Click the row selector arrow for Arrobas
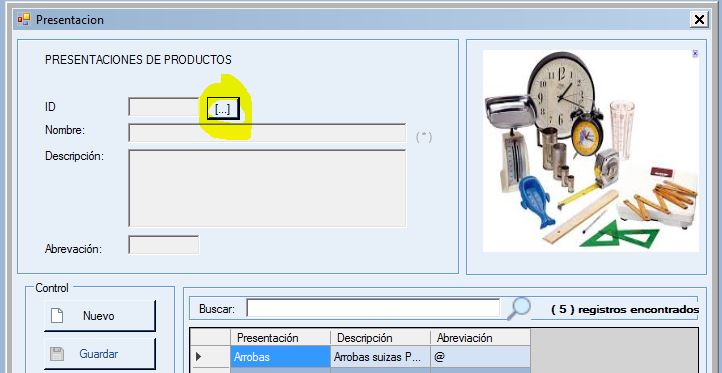722x373 pixels. pos(210,357)
